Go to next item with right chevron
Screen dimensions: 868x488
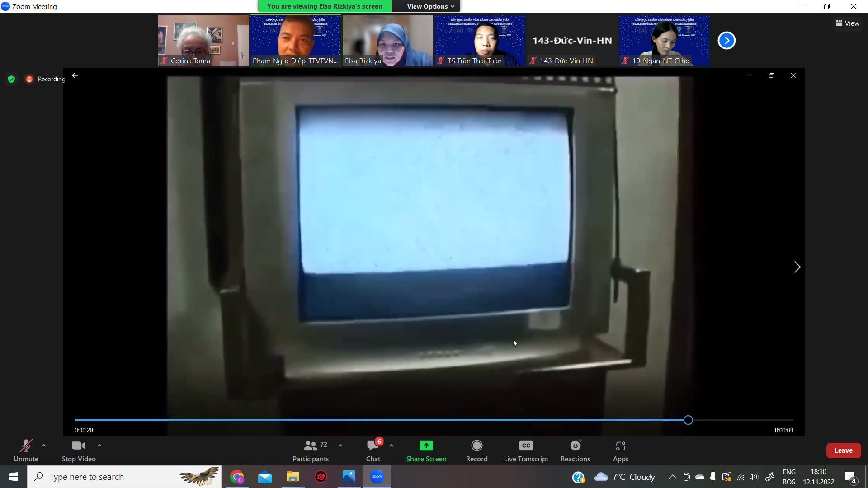[x=797, y=267]
